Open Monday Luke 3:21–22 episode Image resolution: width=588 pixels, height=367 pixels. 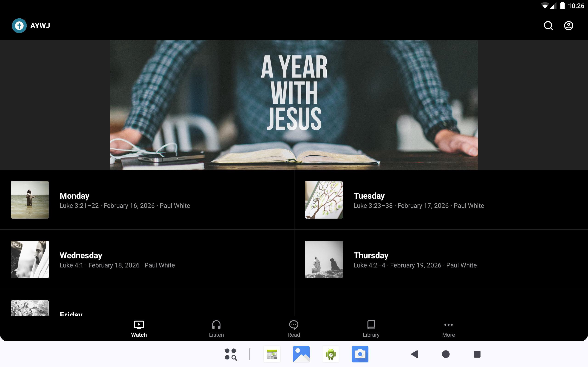click(125, 200)
